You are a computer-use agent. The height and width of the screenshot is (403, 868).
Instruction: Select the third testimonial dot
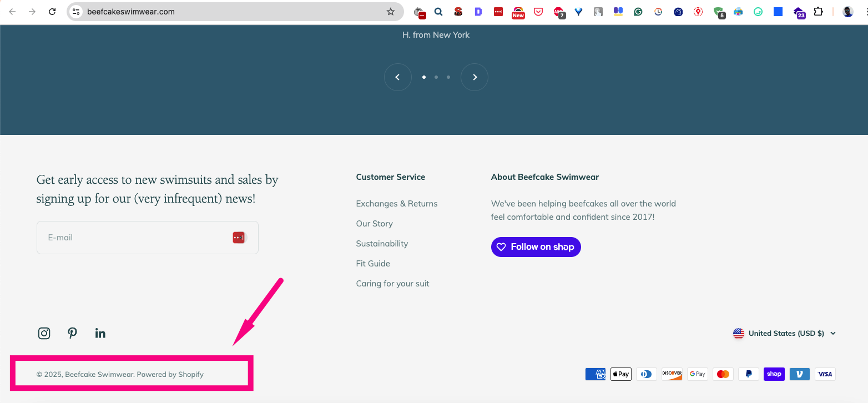[x=448, y=77]
